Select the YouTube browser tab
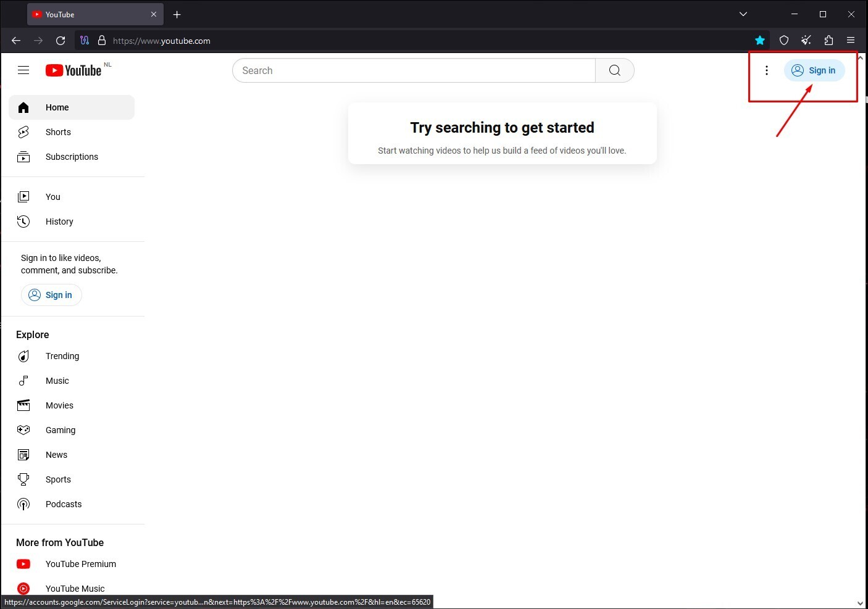Image resolution: width=868 pixels, height=609 pixels. point(95,14)
